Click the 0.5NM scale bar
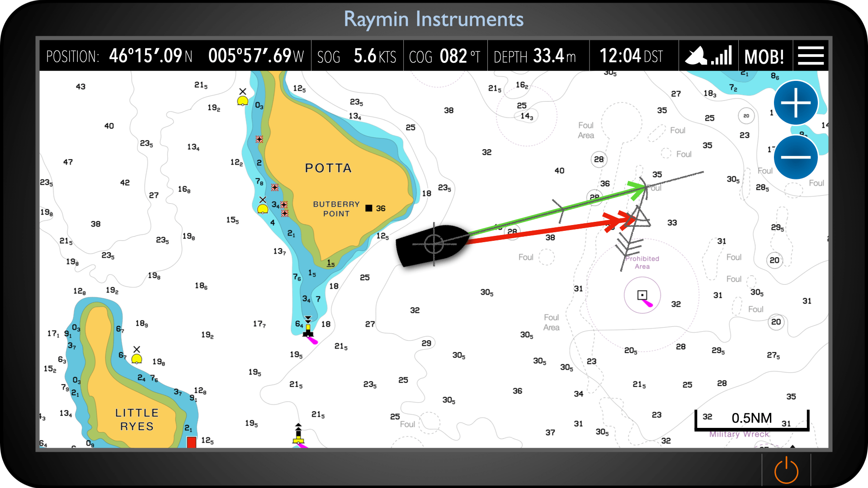868x488 pixels. click(751, 419)
